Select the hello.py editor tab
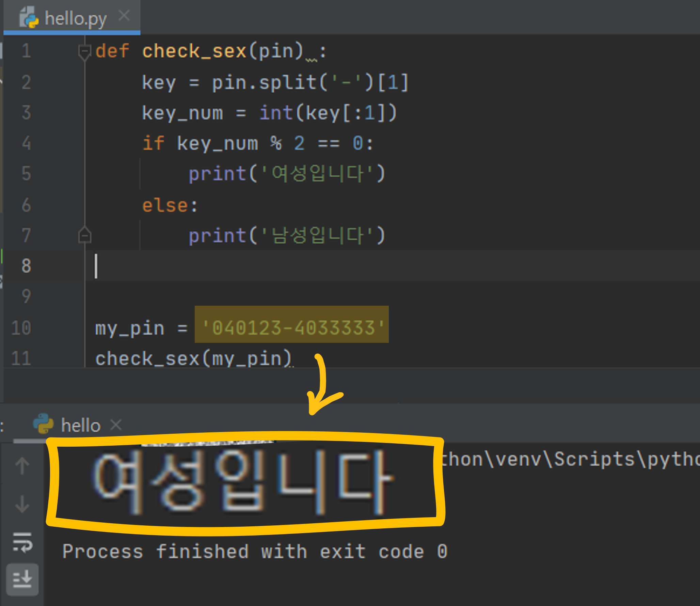This screenshot has height=606, width=700. point(76,18)
